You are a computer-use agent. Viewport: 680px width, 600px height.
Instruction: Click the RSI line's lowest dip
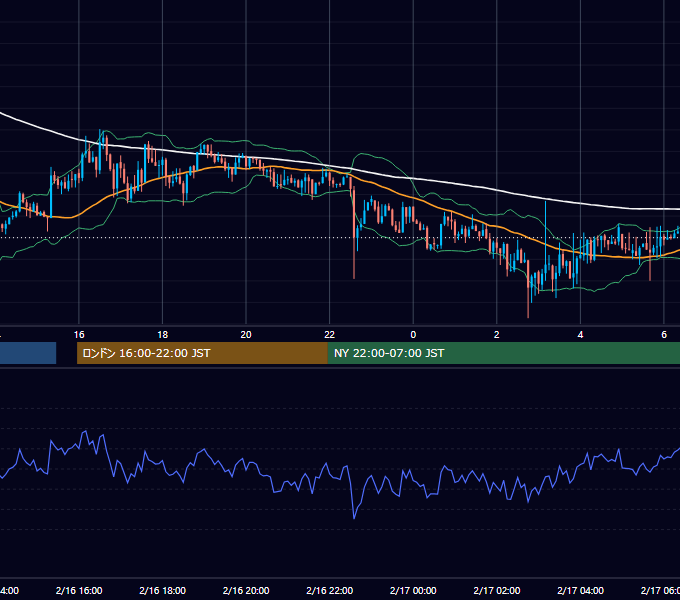click(354, 518)
